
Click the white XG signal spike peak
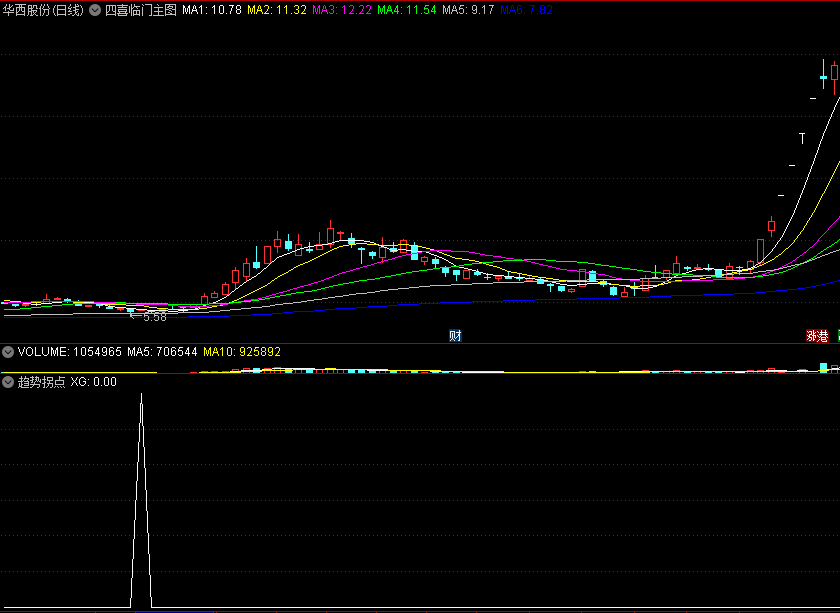click(141, 395)
